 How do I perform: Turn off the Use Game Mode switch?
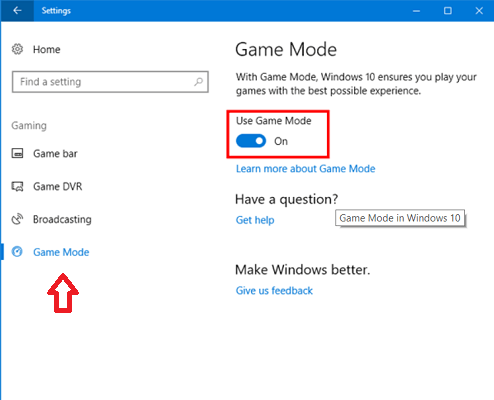click(251, 141)
